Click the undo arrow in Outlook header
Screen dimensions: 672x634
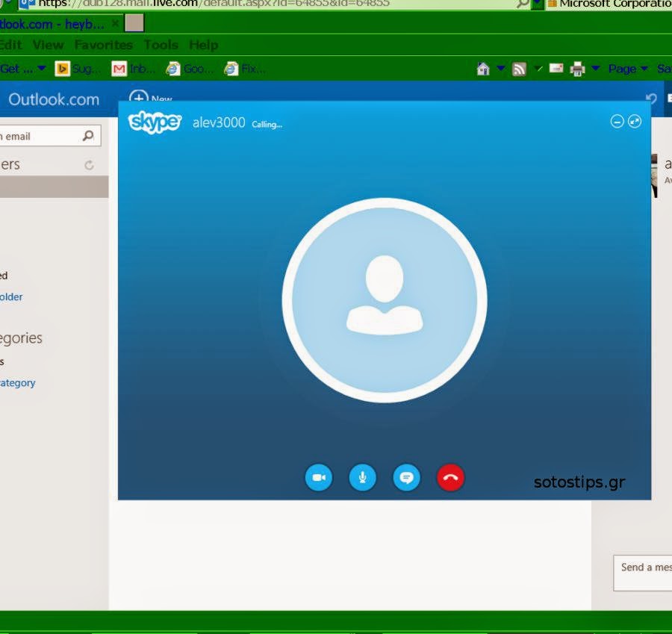[651, 99]
